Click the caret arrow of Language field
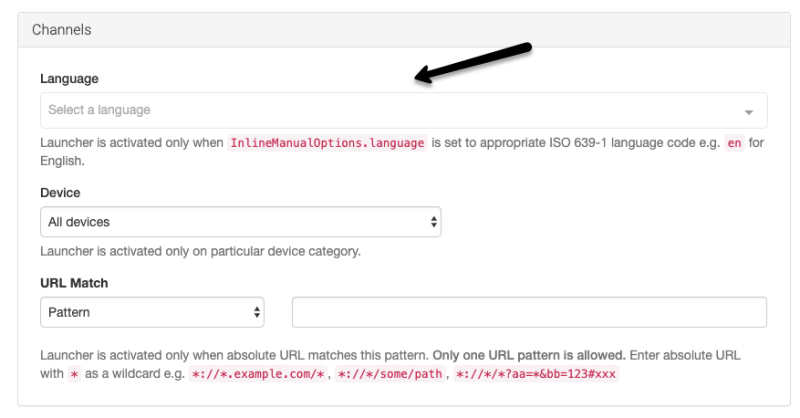The width and height of the screenshot is (800, 418). 748,112
